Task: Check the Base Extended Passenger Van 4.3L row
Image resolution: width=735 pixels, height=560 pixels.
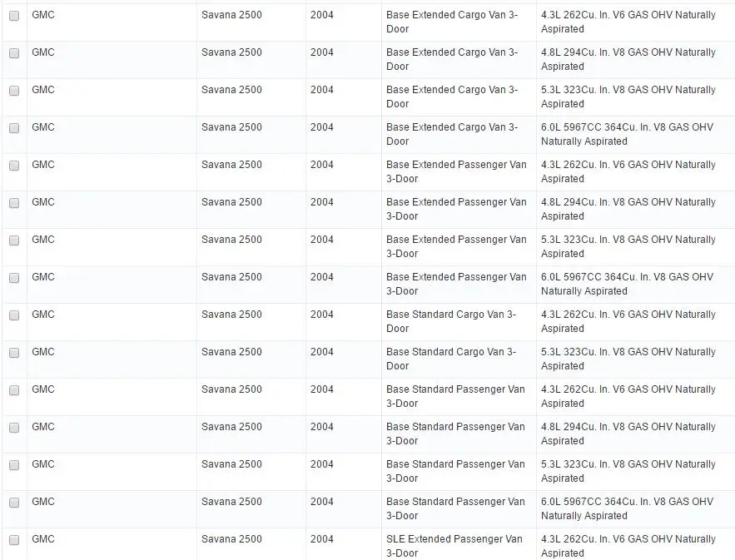Action: [x=14, y=166]
